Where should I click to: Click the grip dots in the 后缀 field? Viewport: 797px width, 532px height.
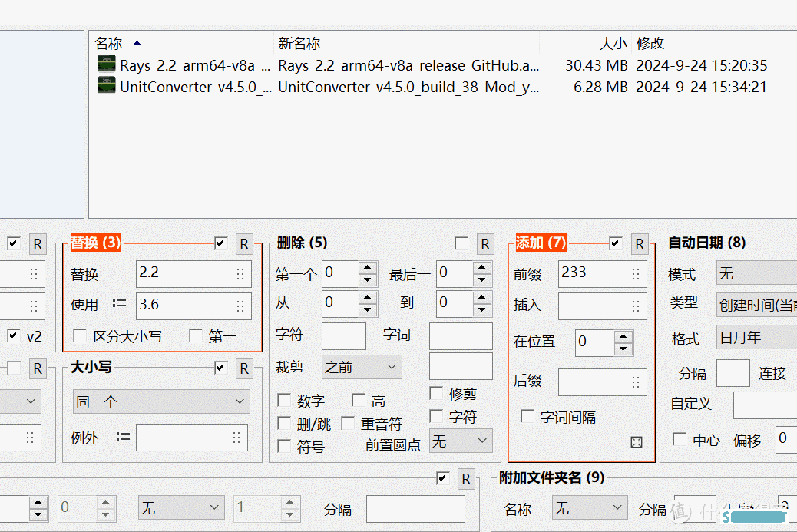635,382
